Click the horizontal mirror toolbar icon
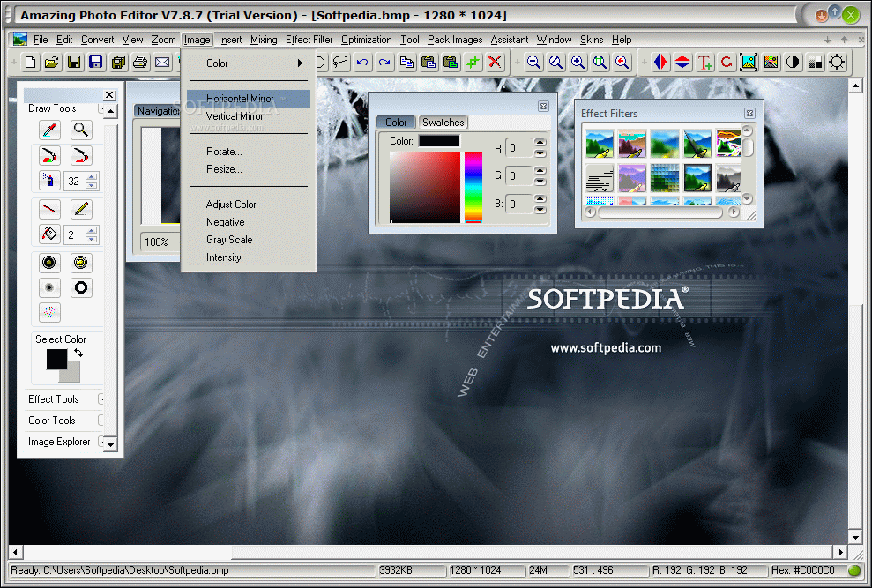 pos(660,62)
